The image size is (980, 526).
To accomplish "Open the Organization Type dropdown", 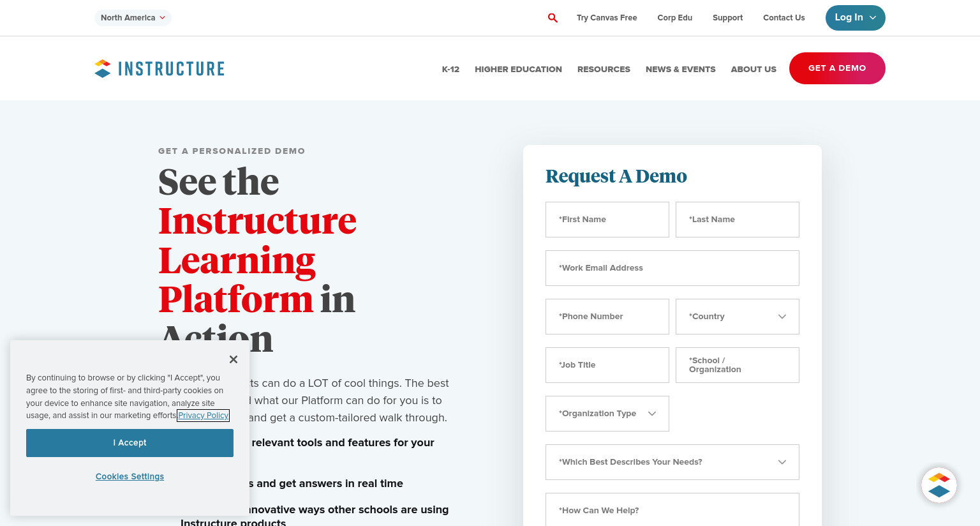I will pos(607,414).
